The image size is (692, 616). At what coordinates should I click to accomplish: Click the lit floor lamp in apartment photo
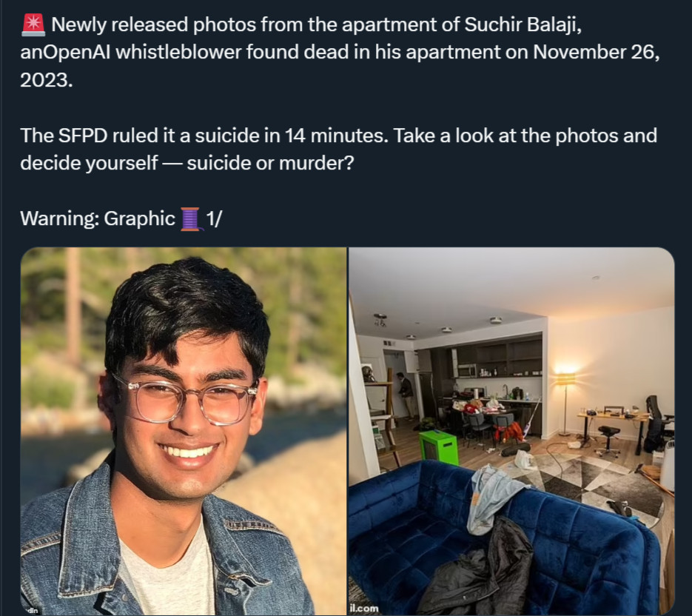pyautogui.click(x=565, y=400)
